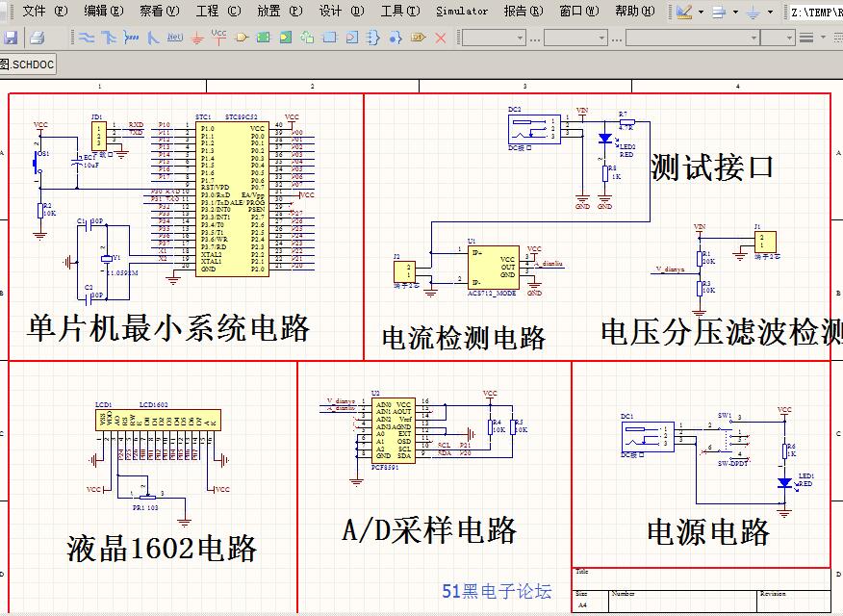The height and width of the screenshot is (616, 843).
Task: Select the Place Wire tool
Action: coord(86,38)
